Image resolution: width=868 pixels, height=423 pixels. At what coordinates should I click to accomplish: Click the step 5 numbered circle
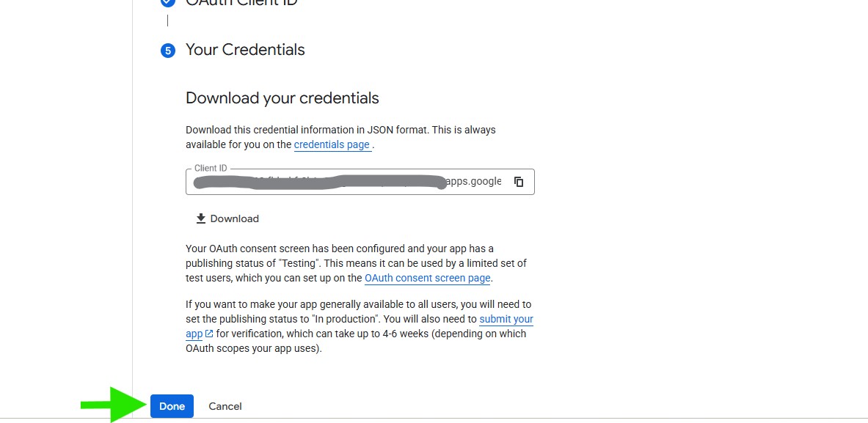pos(168,51)
